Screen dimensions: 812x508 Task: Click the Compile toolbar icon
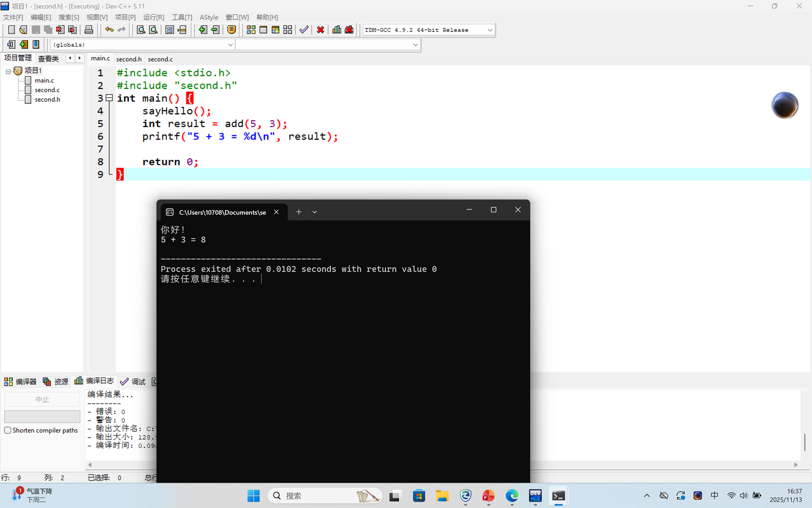coord(251,30)
